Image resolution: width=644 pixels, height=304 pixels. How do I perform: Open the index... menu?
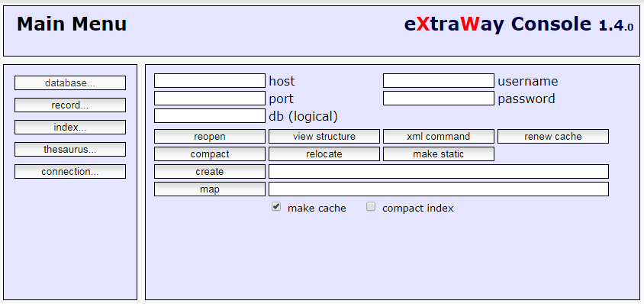click(x=70, y=127)
